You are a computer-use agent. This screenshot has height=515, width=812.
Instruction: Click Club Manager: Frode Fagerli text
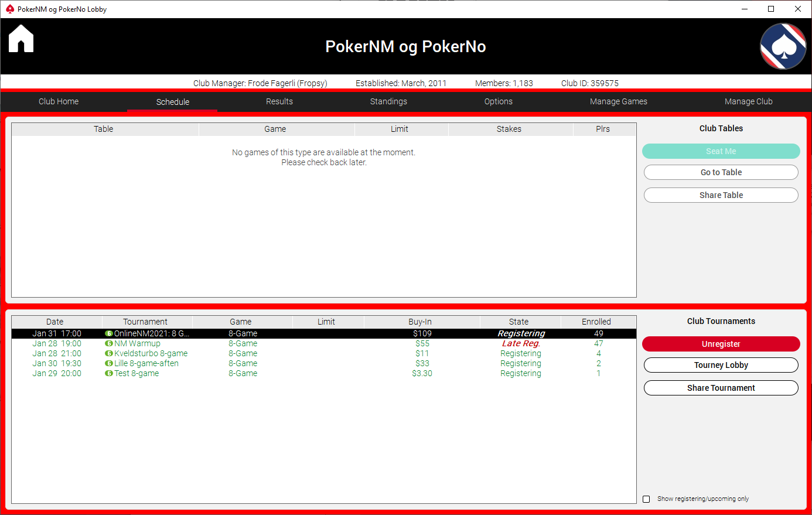[x=260, y=83]
